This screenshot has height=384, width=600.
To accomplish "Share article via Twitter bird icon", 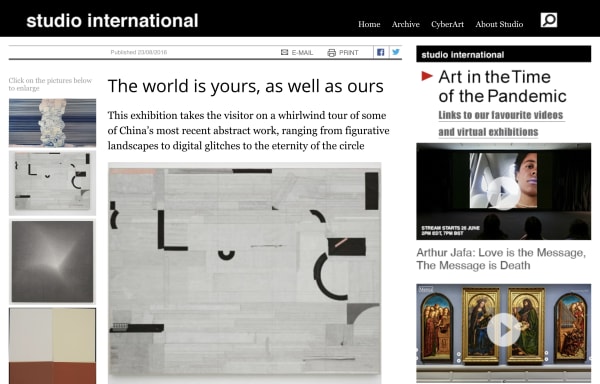I will [x=396, y=52].
